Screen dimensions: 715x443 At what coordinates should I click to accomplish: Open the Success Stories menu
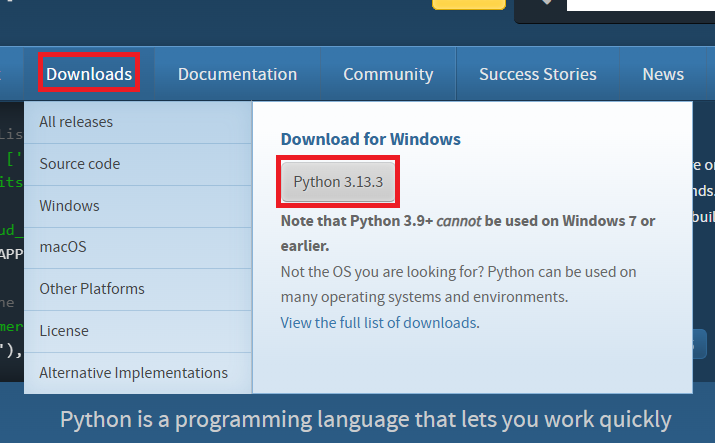point(538,74)
